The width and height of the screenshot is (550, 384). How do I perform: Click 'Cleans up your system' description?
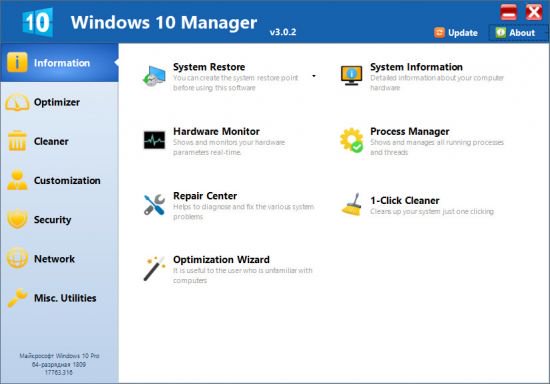pos(432,211)
